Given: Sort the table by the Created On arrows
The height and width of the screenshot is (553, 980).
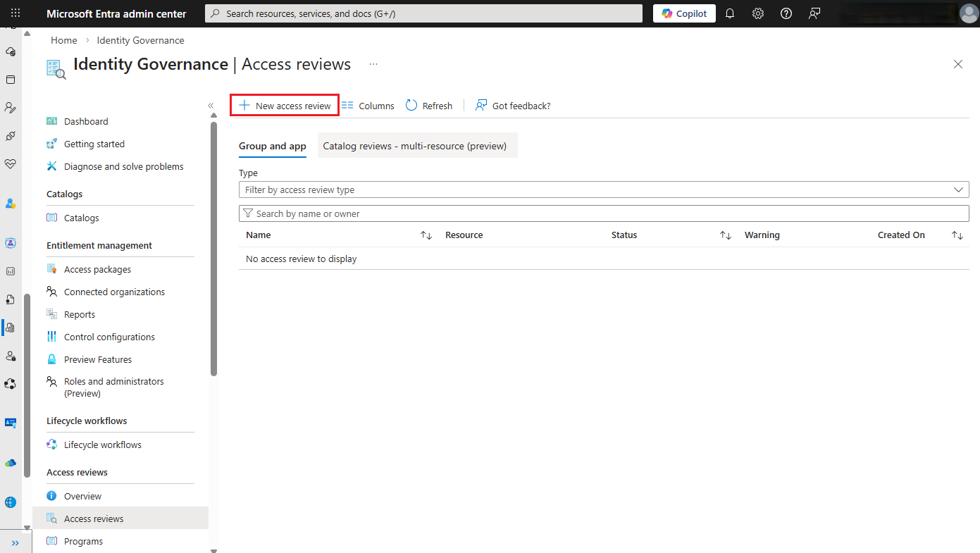Looking at the screenshot, I should (x=957, y=235).
